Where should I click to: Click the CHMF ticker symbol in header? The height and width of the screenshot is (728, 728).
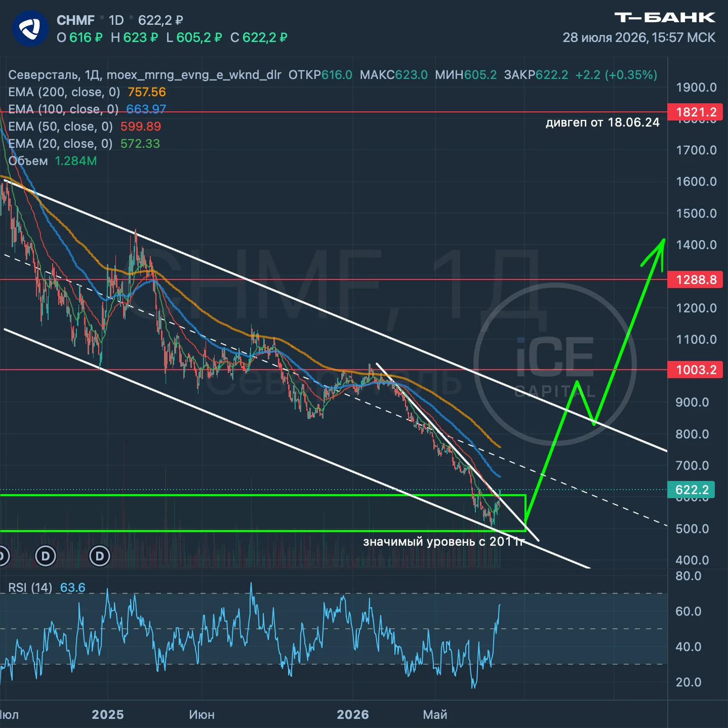click(75, 20)
